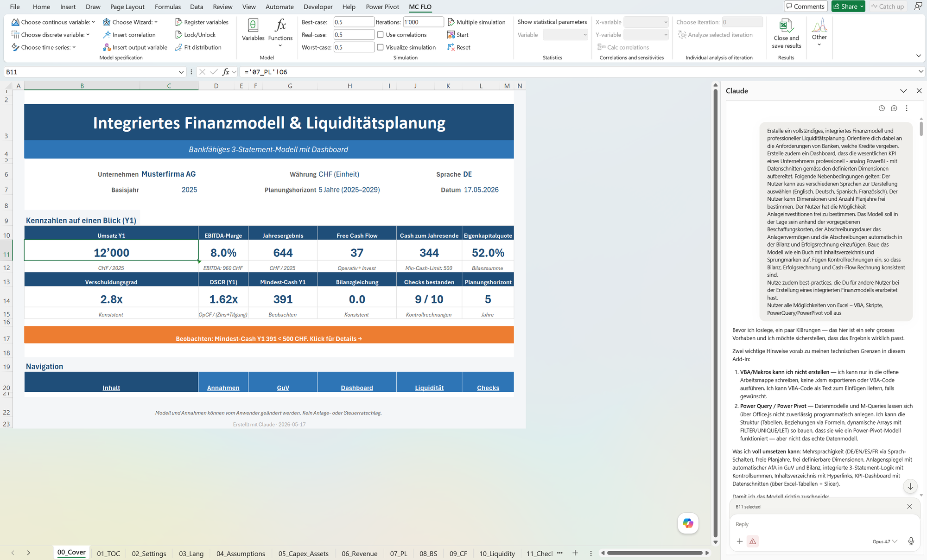This screenshot has height=560, width=927.
Task: Open the Functions fx menu in ribbon
Action: [x=280, y=32]
